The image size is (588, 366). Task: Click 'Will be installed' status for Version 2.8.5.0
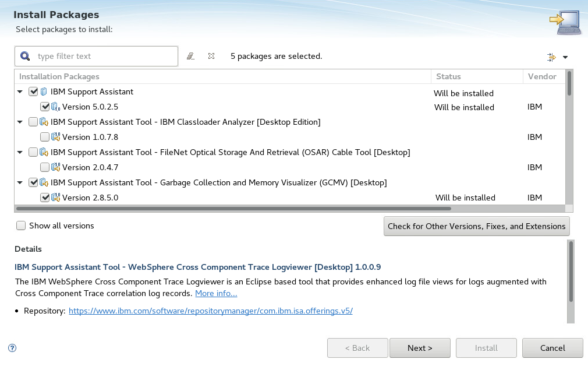pyautogui.click(x=465, y=198)
